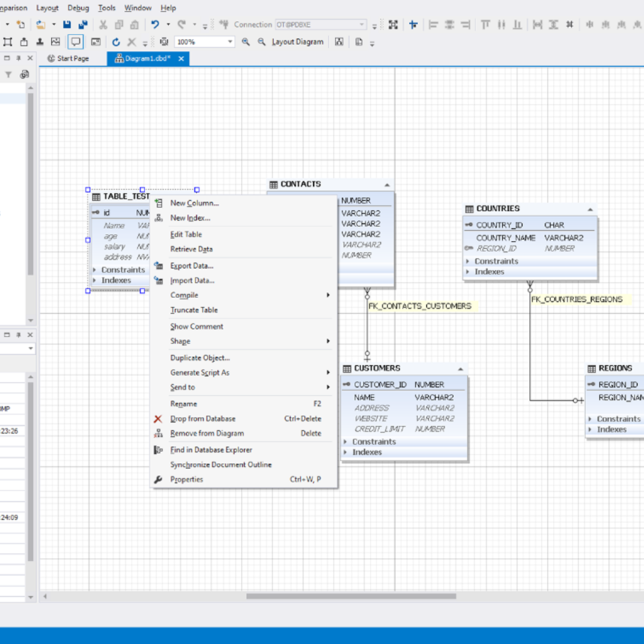Click the Cut scissors icon
This screenshot has width=644, height=644.
click(103, 25)
